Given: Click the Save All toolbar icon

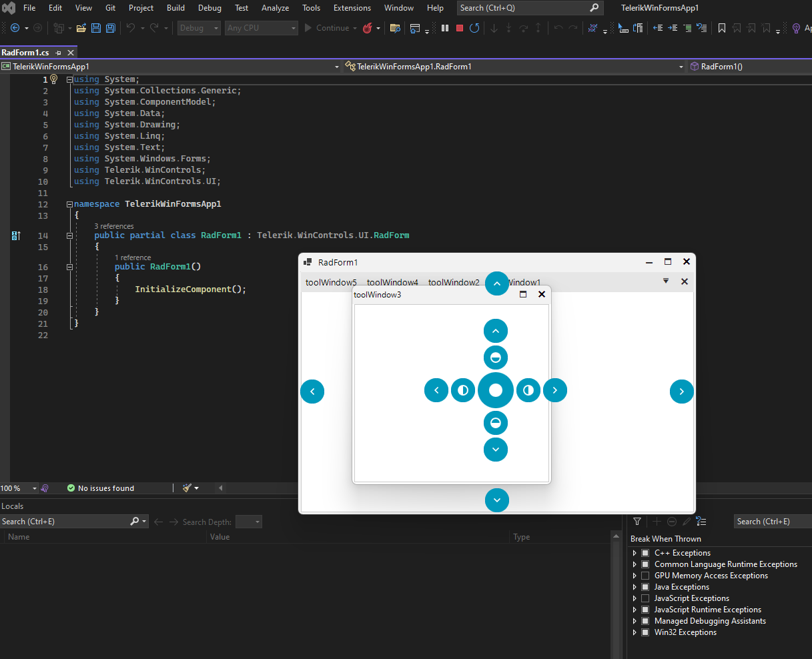Looking at the screenshot, I should pyautogui.click(x=111, y=28).
